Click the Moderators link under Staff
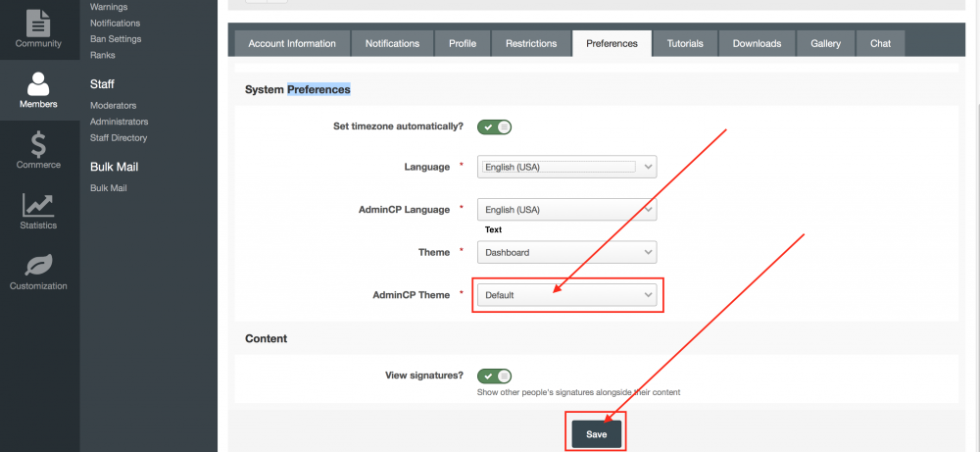Screen dimensions: 980x452 pyautogui.click(x=113, y=105)
